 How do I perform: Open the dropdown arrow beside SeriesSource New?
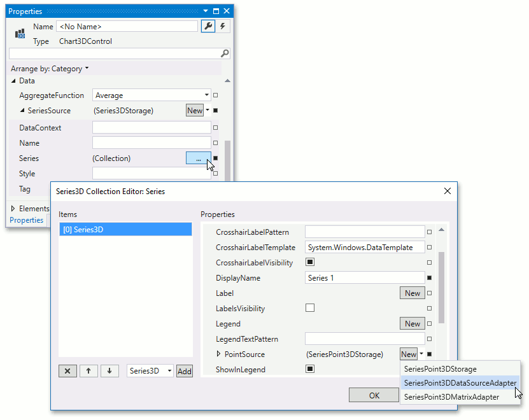click(208, 110)
